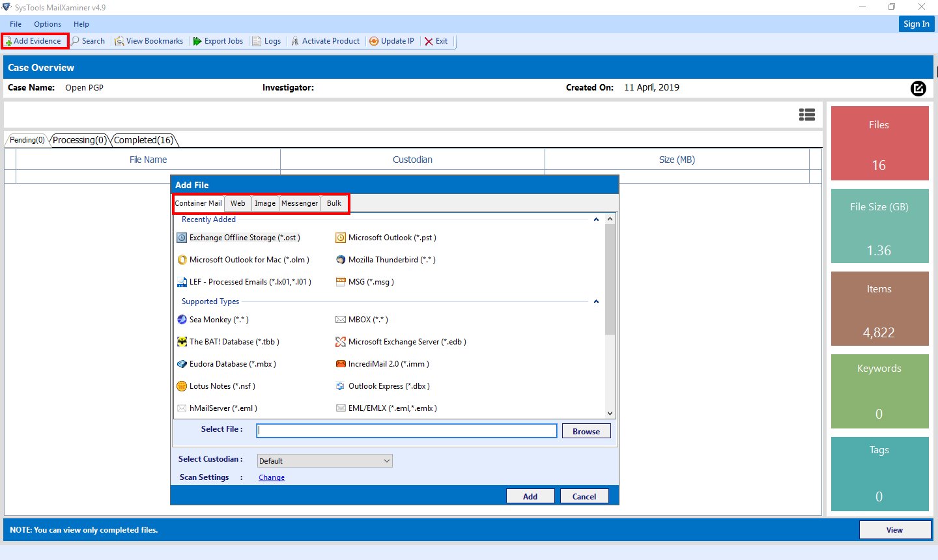The height and width of the screenshot is (560, 938).
Task: Click Update IP in toolbar
Action: point(391,41)
